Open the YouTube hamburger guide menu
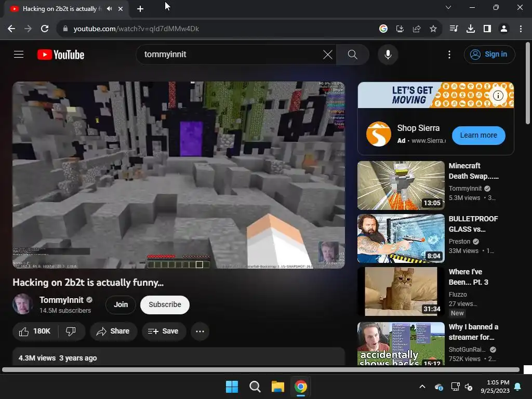This screenshot has width=532, height=399. 19,54
